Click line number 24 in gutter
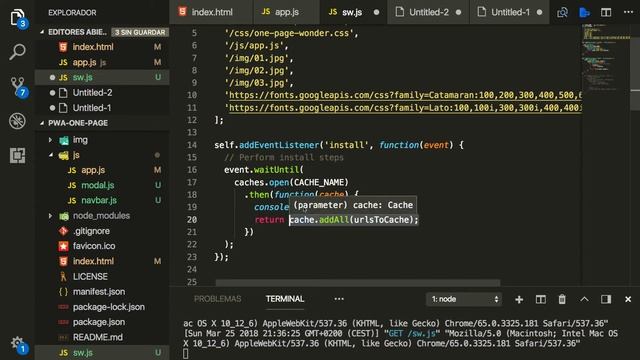This screenshot has width=640, height=360. (x=192, y=269)
